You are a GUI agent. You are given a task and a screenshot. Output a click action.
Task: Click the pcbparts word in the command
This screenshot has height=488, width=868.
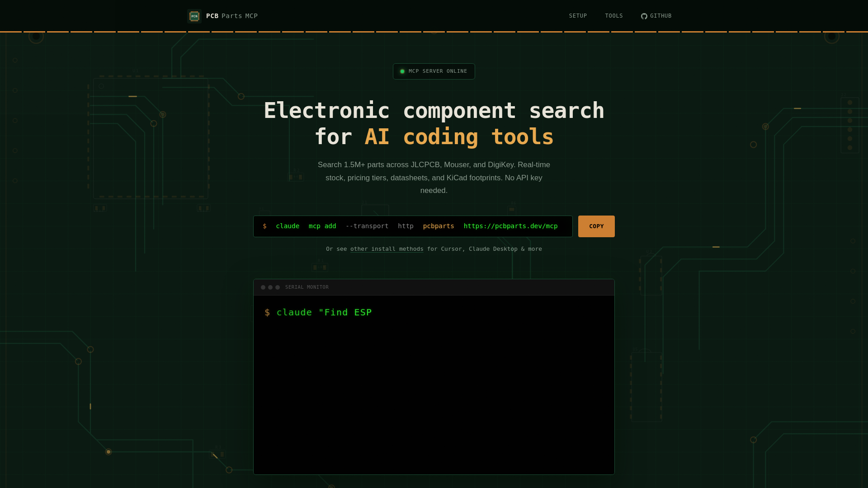pos(439,226)
